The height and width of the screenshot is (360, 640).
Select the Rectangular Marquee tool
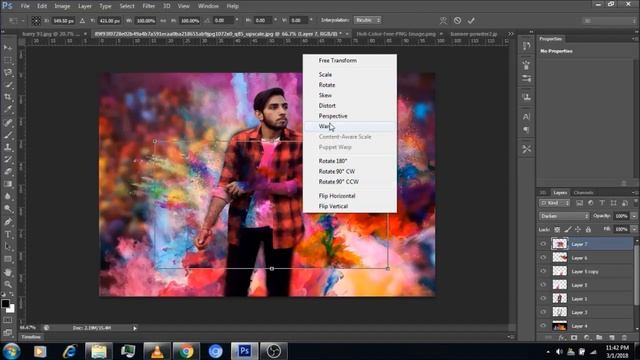(8, 60)
